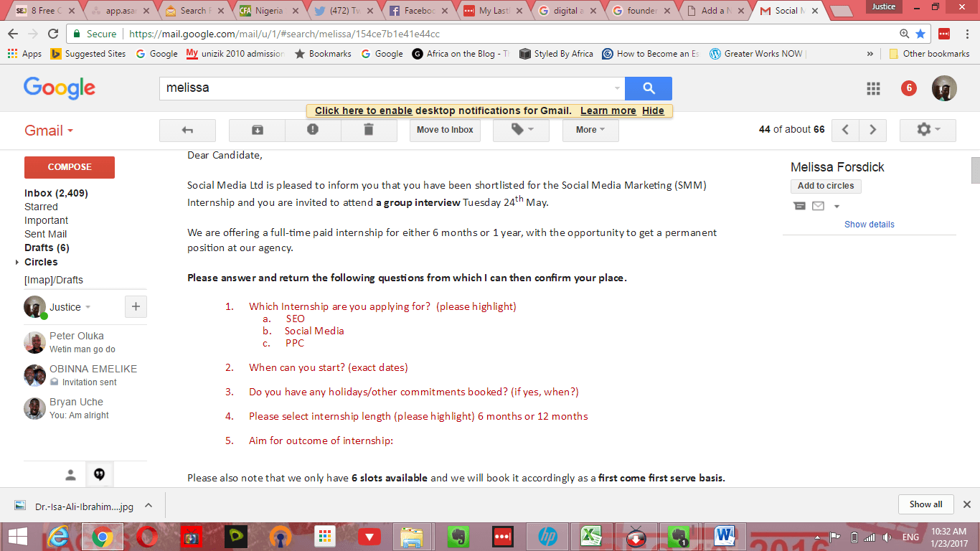Open the More actions dropdown
This screenshot has width=980, height=551.
(x=590, y=130)
